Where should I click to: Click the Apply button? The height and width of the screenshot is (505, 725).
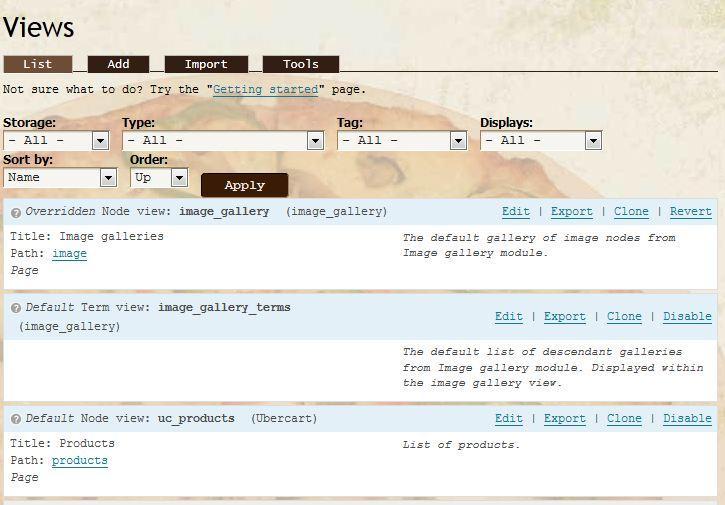(x=245, y=185)
